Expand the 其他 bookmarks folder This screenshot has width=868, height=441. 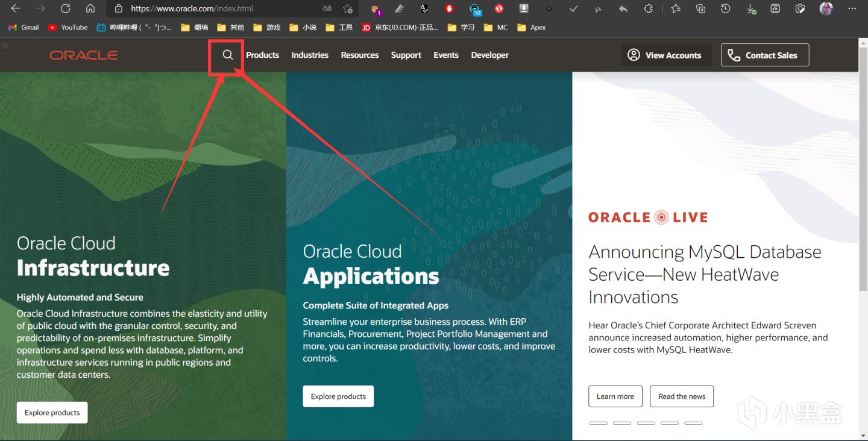pyautogui.click(x=230, y=27)
